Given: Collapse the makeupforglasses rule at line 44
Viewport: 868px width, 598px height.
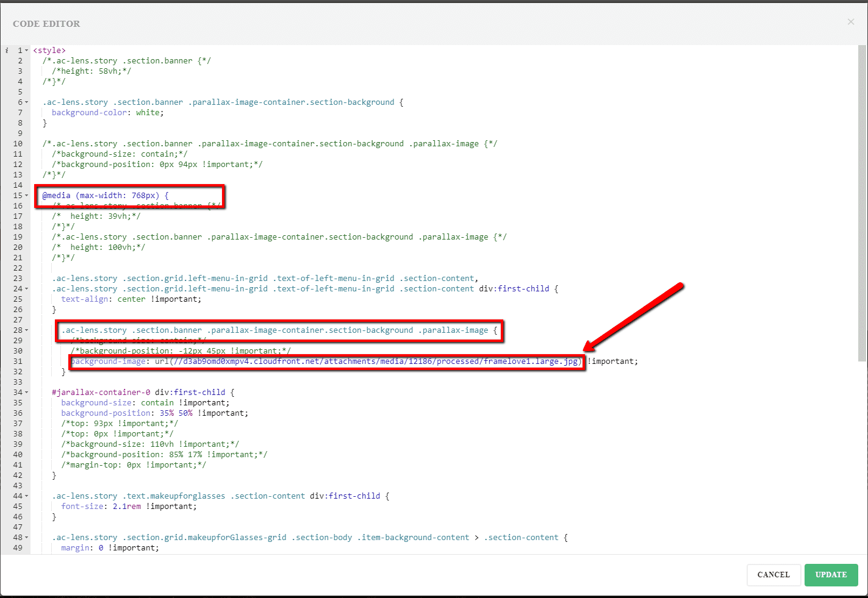Looking at the screenshot, I should coord(27,496).
